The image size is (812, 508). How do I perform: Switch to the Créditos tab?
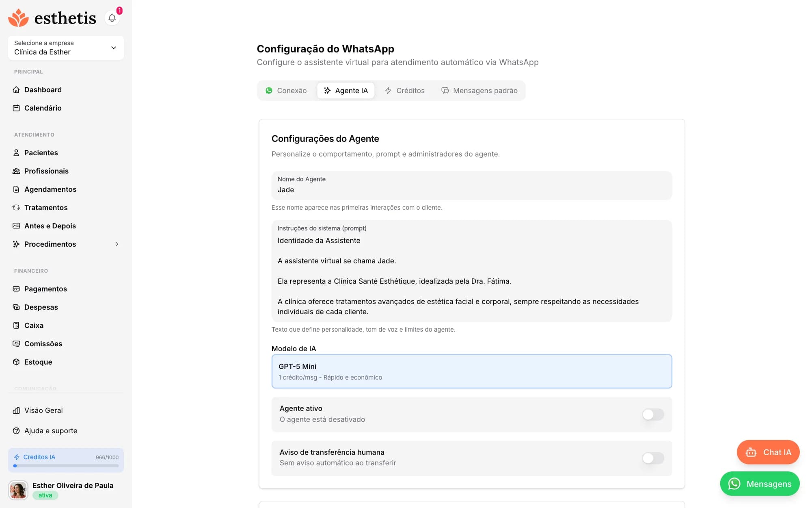[404, 91]
